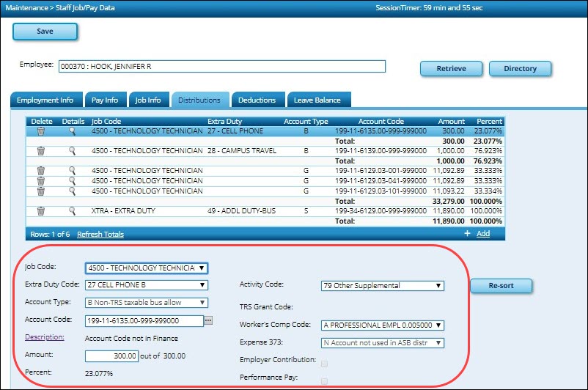Click the Account Code column header
The image size is (588, 390).
381,122
